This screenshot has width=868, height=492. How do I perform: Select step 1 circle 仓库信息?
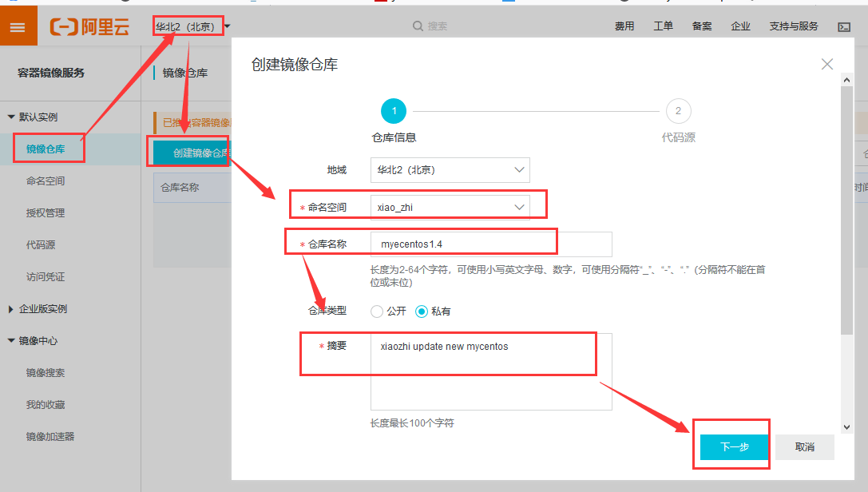tap(394, 111)
